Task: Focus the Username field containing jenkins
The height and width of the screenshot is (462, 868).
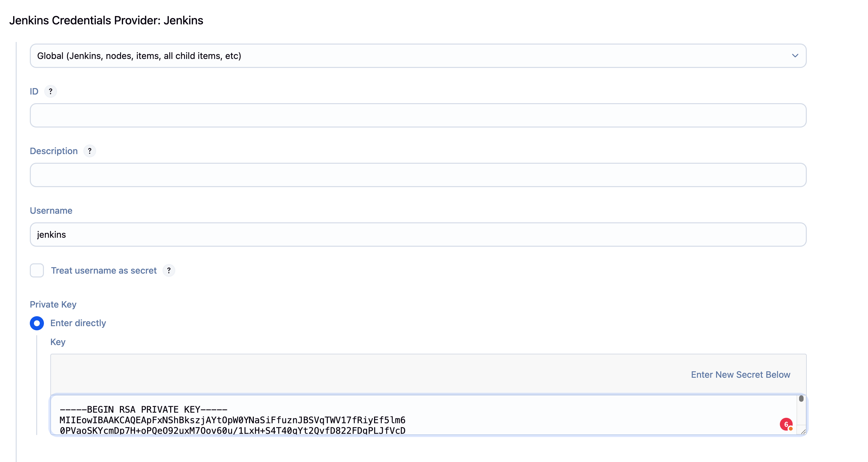Action: pos(418,235)
